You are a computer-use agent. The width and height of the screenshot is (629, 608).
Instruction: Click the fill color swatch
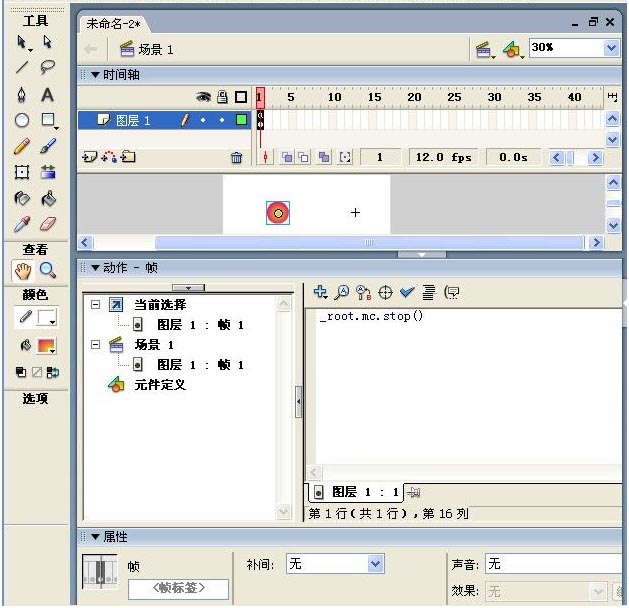coord(47,346)
